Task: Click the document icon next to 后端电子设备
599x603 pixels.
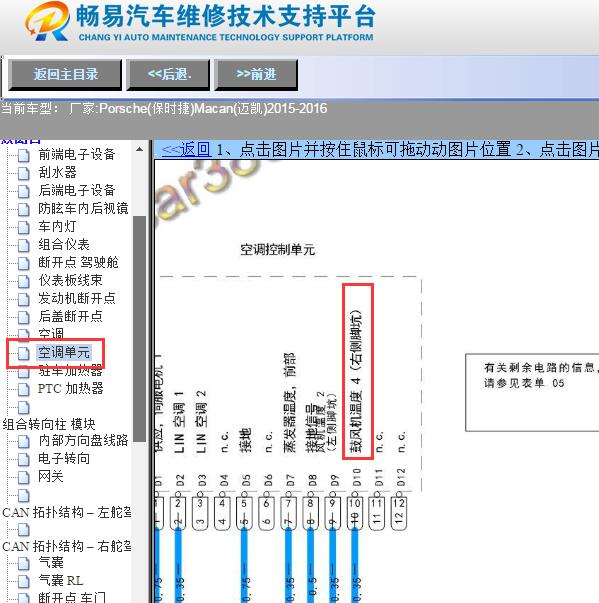Action: click(x=23, y=191)
